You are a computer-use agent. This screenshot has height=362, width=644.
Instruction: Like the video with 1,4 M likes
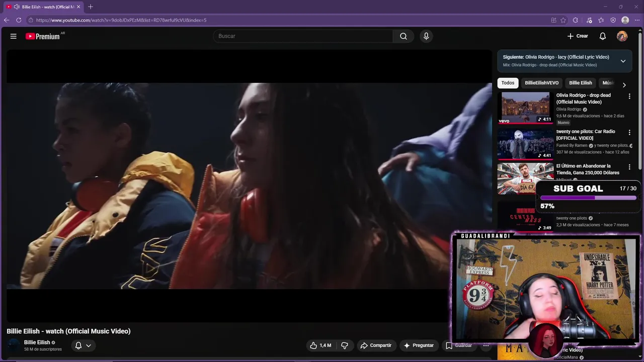pos(320,345)
